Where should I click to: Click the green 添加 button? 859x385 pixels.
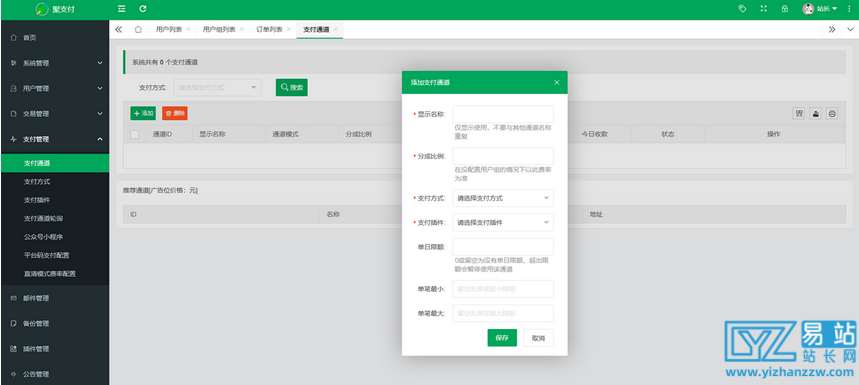(x=143, y=113)
